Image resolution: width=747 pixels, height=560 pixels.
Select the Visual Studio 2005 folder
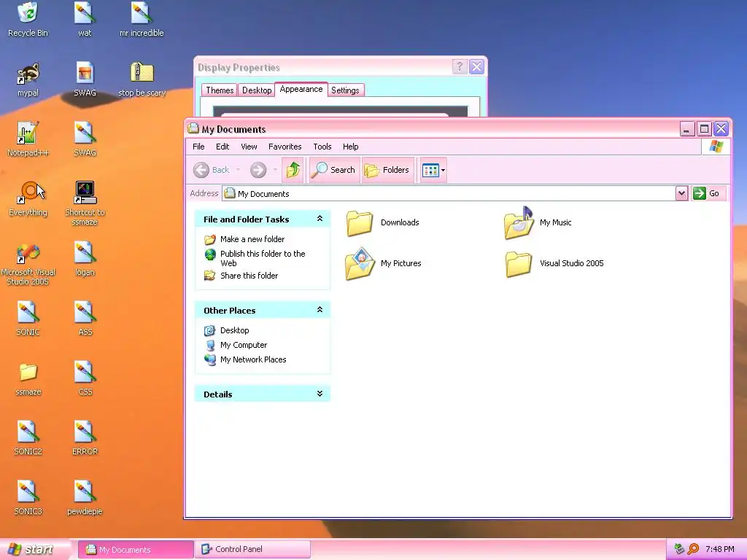tap(555, 263)
